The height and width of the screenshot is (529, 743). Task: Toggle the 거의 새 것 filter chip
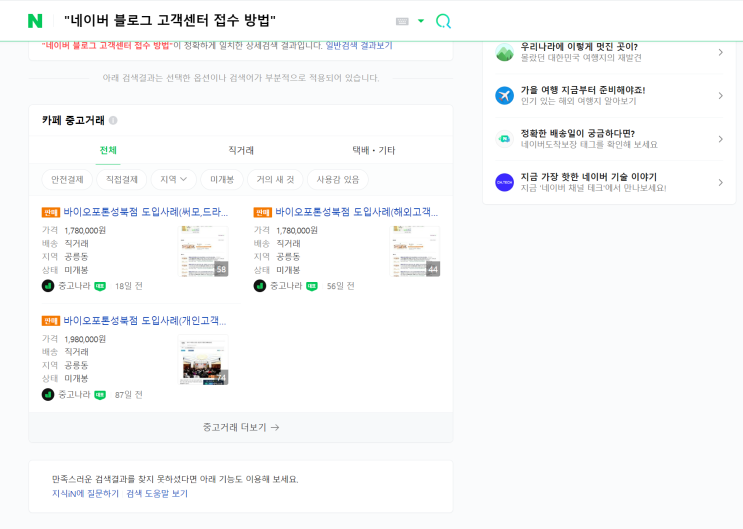(275, 180)
